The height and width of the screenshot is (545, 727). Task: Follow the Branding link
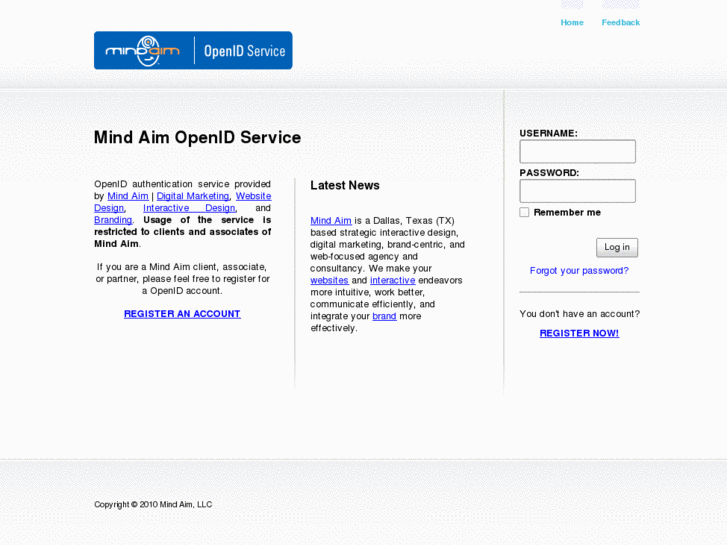pos(113,220)
